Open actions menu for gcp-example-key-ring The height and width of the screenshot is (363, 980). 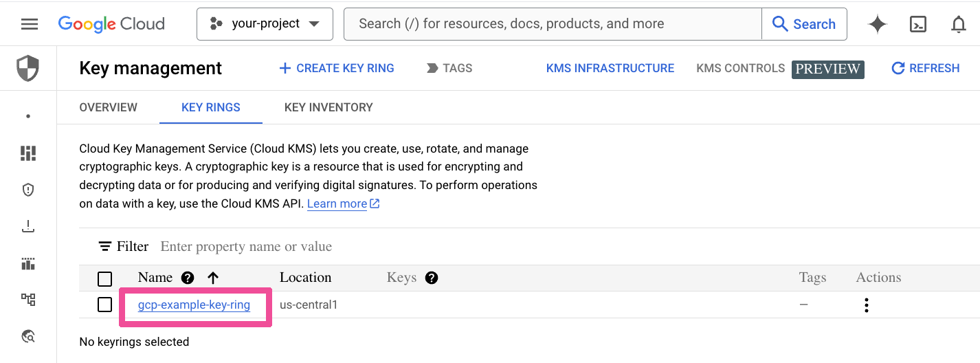click(867, 305)
